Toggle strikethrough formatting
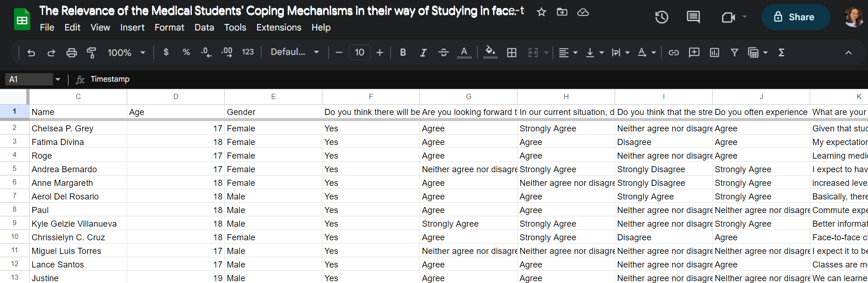Screen dimensions: 868x283 [443, 53]
